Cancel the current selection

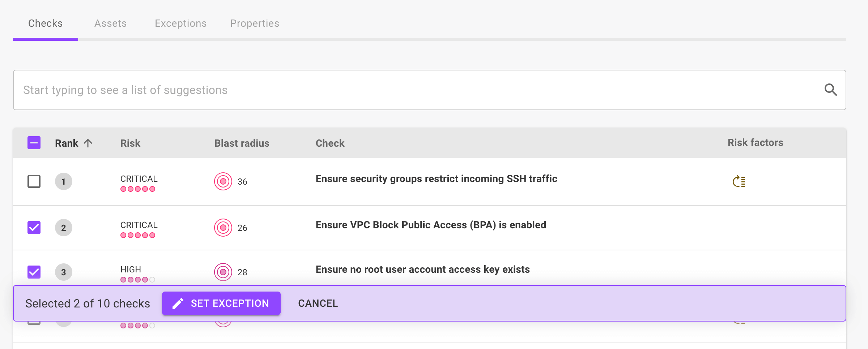[318, 303]
